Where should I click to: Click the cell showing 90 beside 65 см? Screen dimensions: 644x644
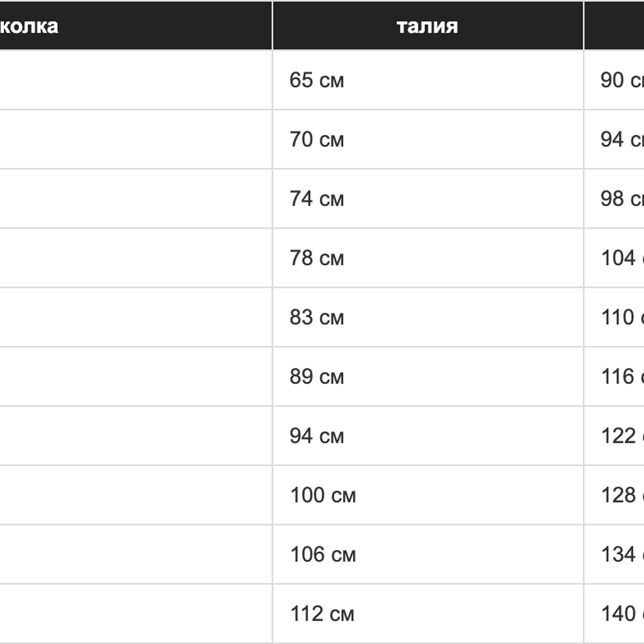pyautogui.click(x=621, y=80)
